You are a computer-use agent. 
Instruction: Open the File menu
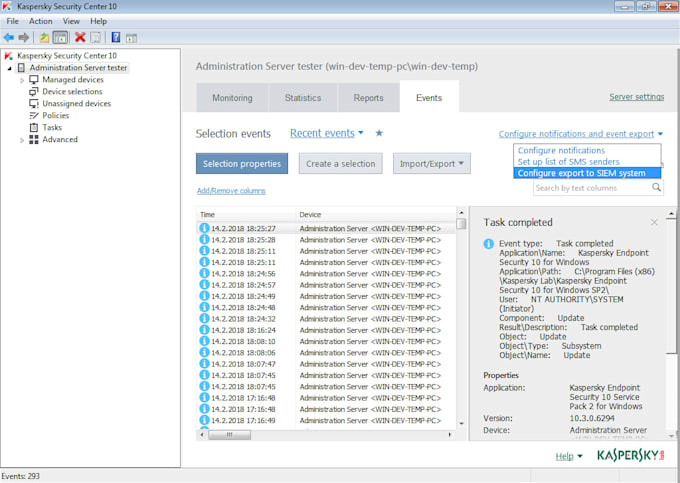coord(13,21)
